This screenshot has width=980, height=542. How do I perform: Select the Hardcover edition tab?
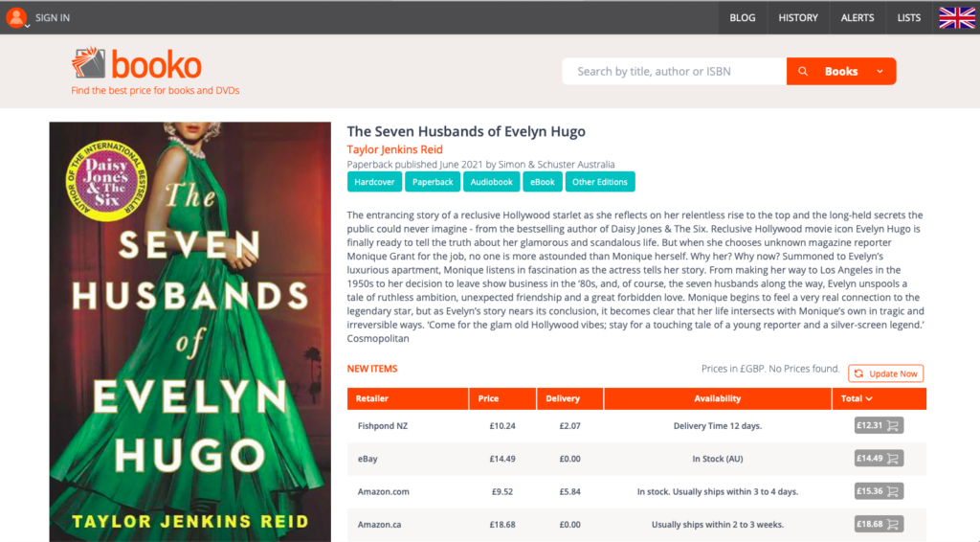point(374,182)
